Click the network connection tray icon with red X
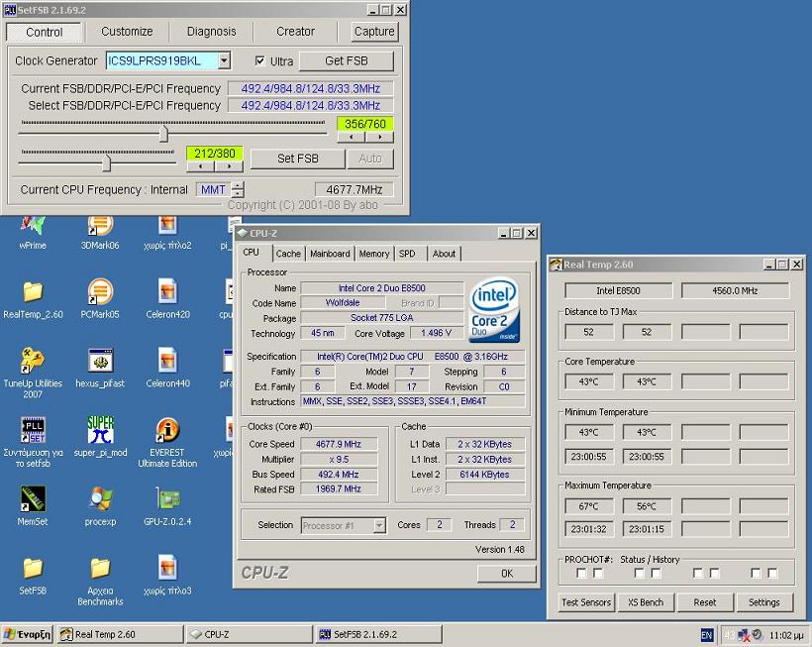The width and height of the screenshot is (812, 647). coord(744,634)
